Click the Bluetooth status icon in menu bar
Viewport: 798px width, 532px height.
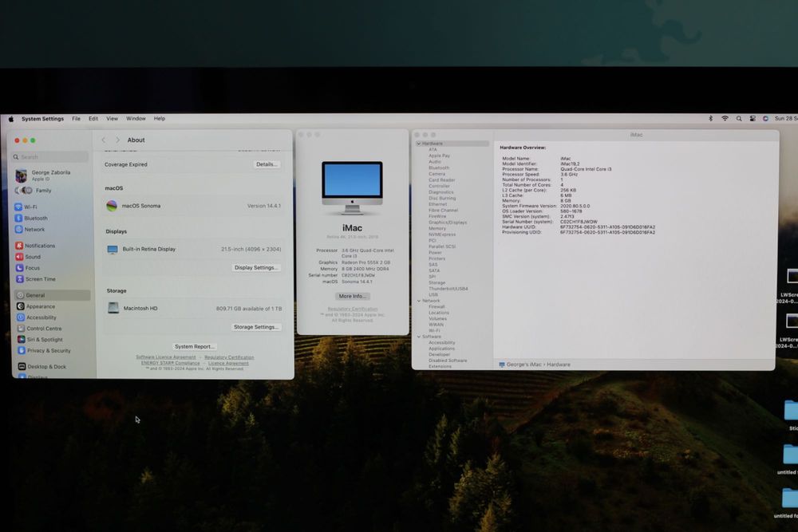coord(710,119)
